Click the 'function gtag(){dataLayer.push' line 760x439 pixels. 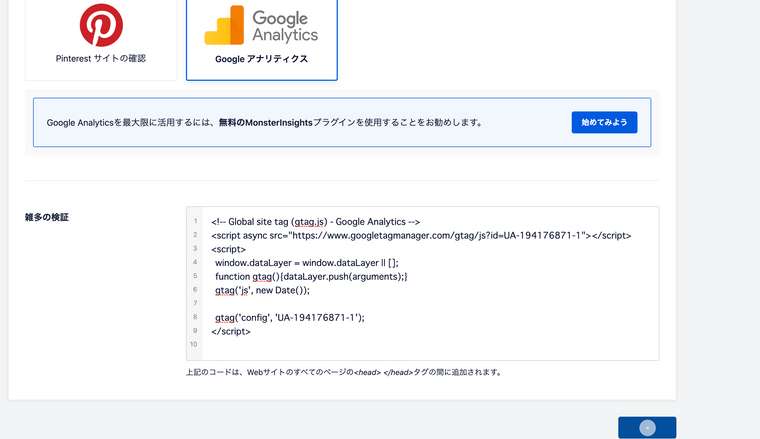pyautogui.click(x=311, y=277)
